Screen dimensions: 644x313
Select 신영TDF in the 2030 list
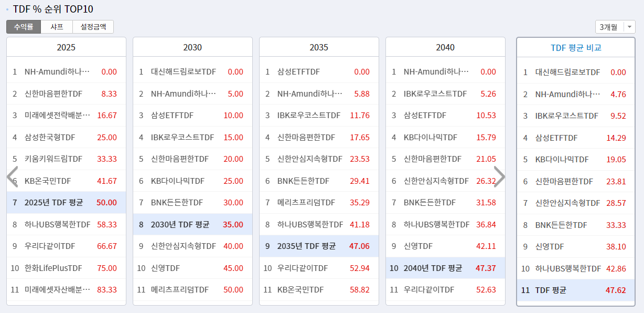(x=192, y=268)
